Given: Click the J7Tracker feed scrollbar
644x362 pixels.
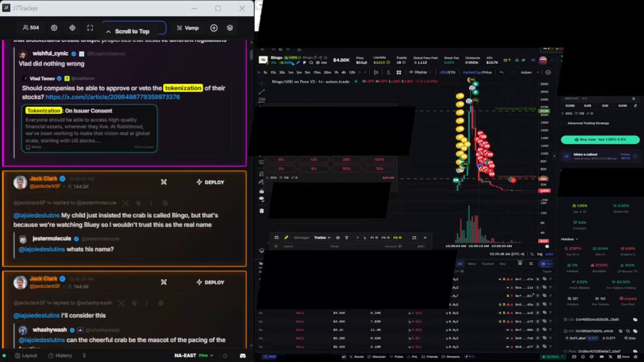Looking at the screenshot, I should click(251, 55).
